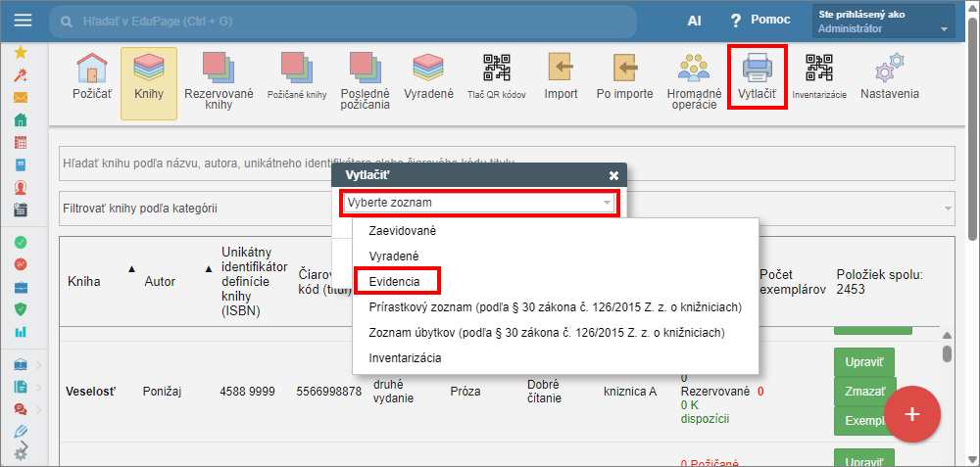Click the hamburger menu icon
Image resolution: width=980 pixels, height=467 pixels.
click(24, 20)
